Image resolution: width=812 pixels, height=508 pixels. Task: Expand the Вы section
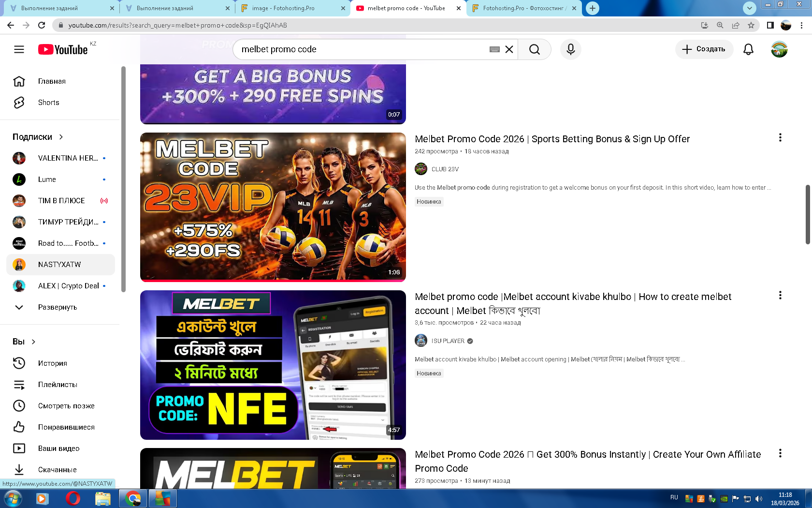click(x=24, y=342)
